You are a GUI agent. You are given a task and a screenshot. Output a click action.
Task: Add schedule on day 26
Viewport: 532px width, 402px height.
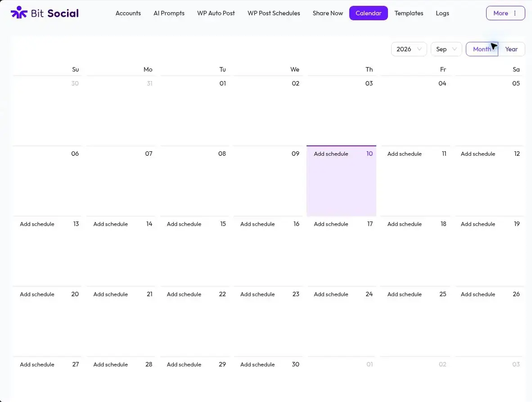coord(478,294)
